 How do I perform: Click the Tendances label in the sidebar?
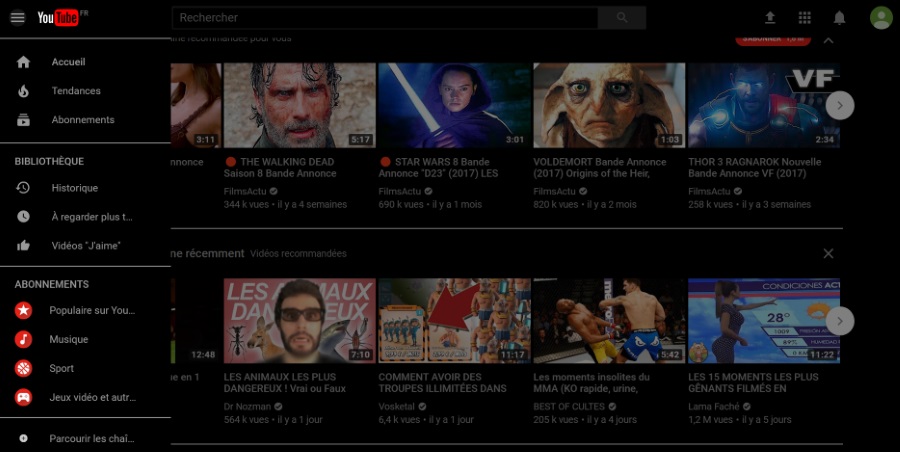(x=76, y=91)
